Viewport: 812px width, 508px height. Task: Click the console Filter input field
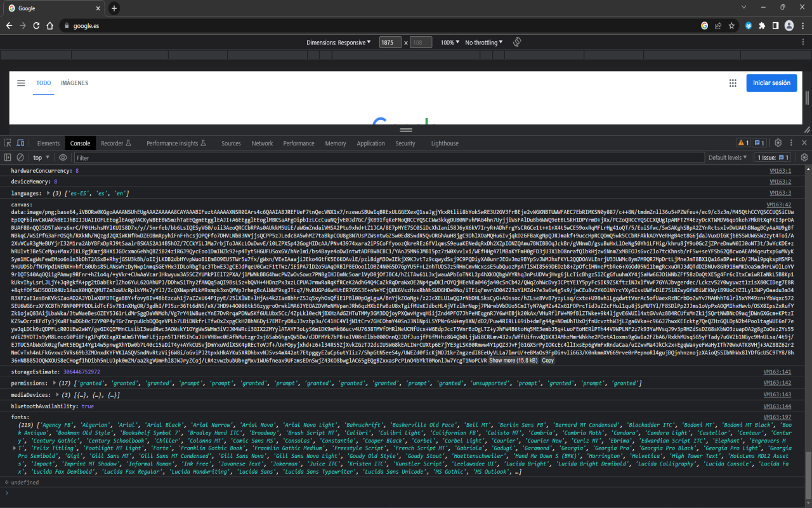point(388,157)
